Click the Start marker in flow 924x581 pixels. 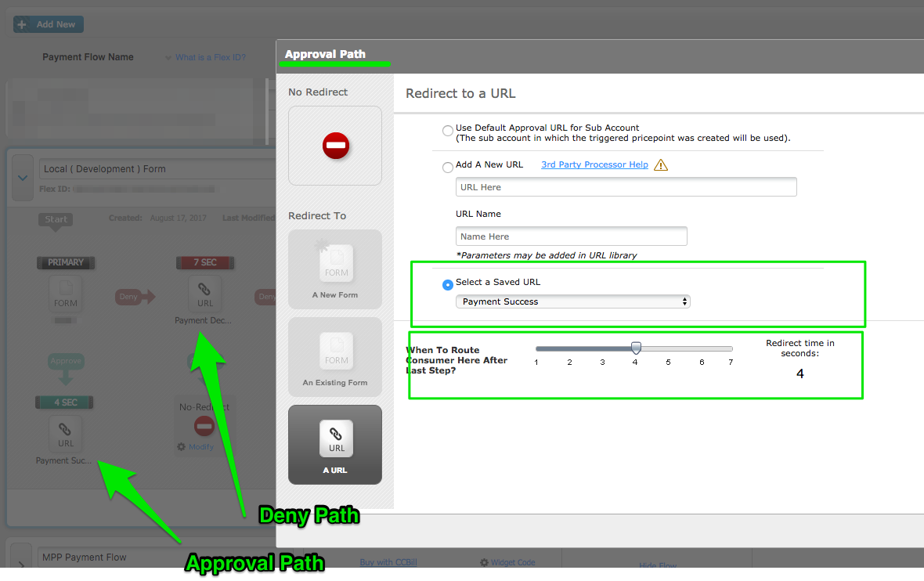pyautogui.click(x=56, y=220)
